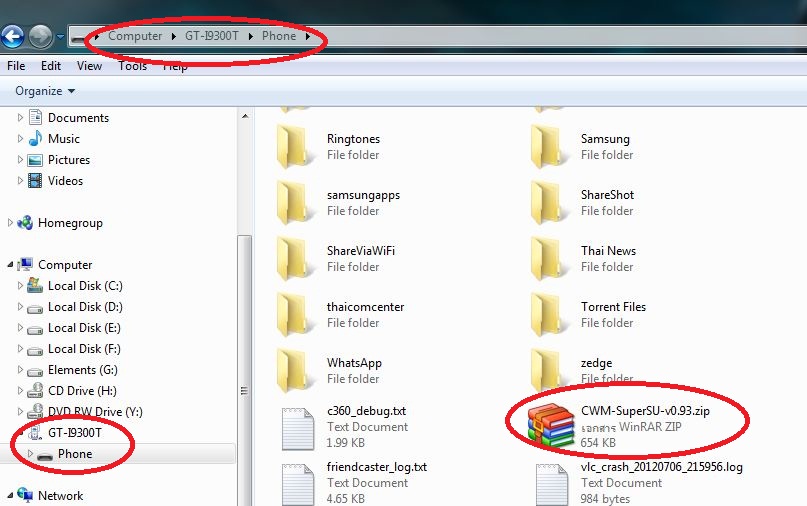Select the samsungapps folder icon
The image size is (807, 506).
tap(293, 203)
